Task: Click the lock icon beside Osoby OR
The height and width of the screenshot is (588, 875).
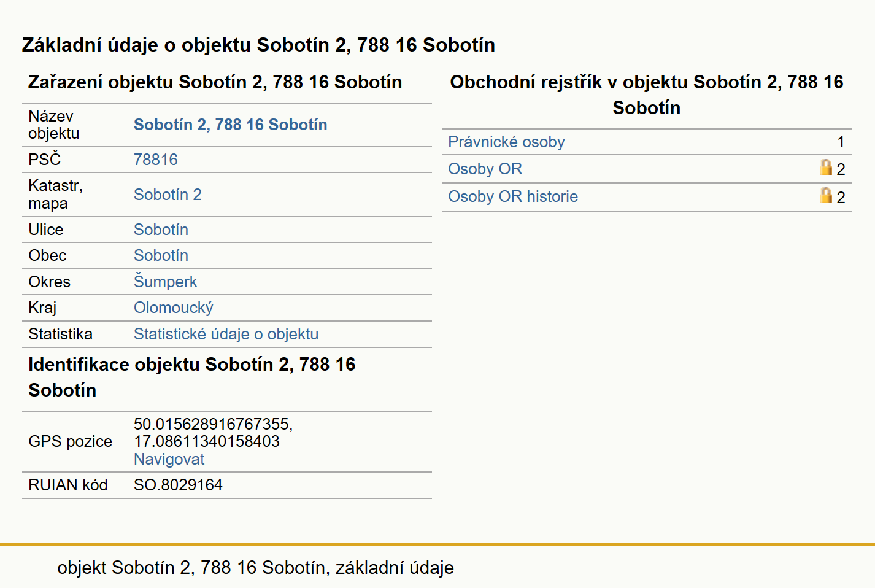Action: (826, 168)
